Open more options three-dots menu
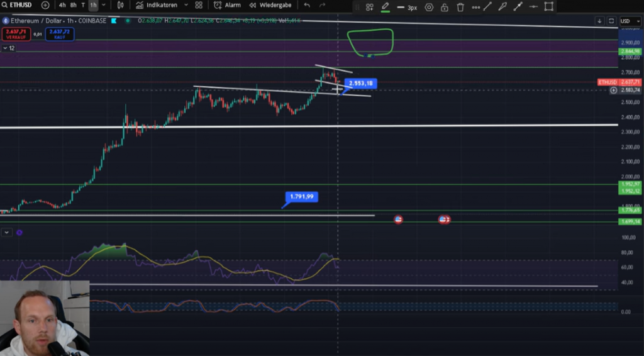Image resolution: width=644 pixels, height=356 pixels. coord(475,7)
